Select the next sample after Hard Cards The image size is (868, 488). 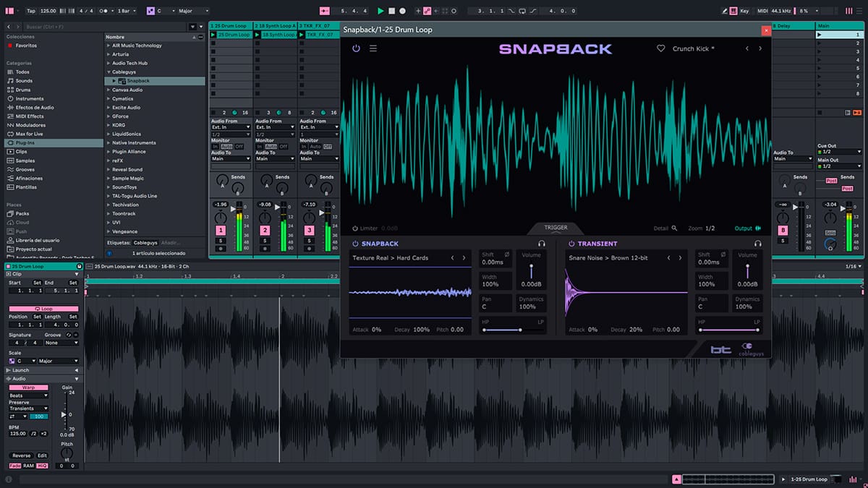click(x=465, y=258)
